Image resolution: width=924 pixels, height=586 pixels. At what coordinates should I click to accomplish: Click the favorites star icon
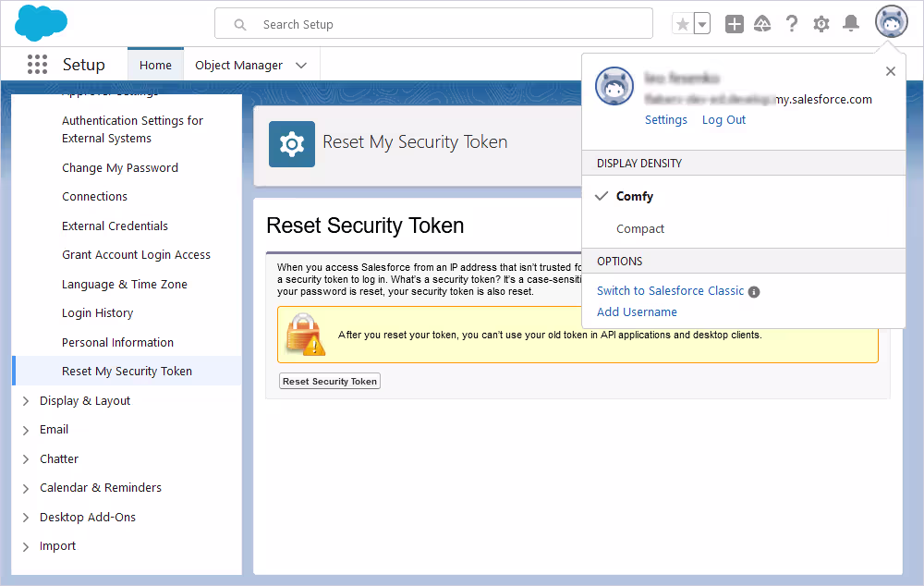(682, 23)
